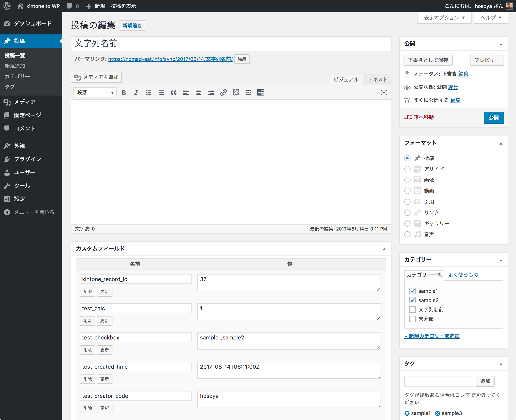
Task: Insert a numbered list
Action: pos(161,92)
